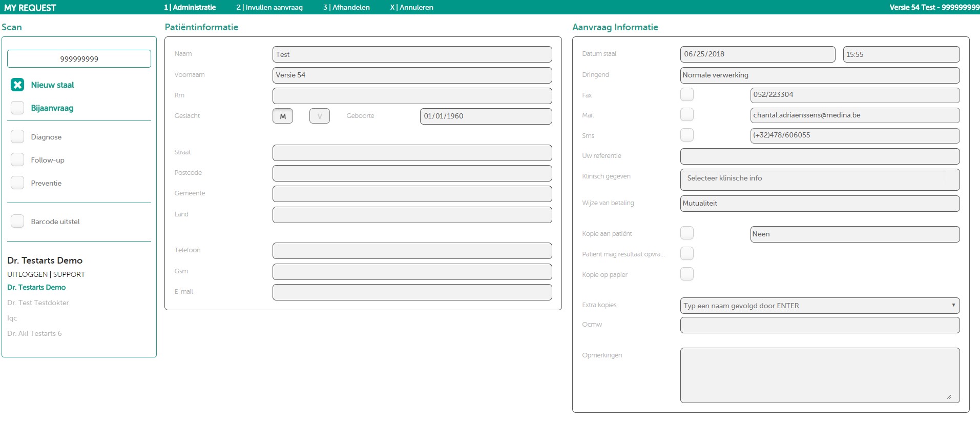Click the sample time field 15:55

tap(902, 54)
